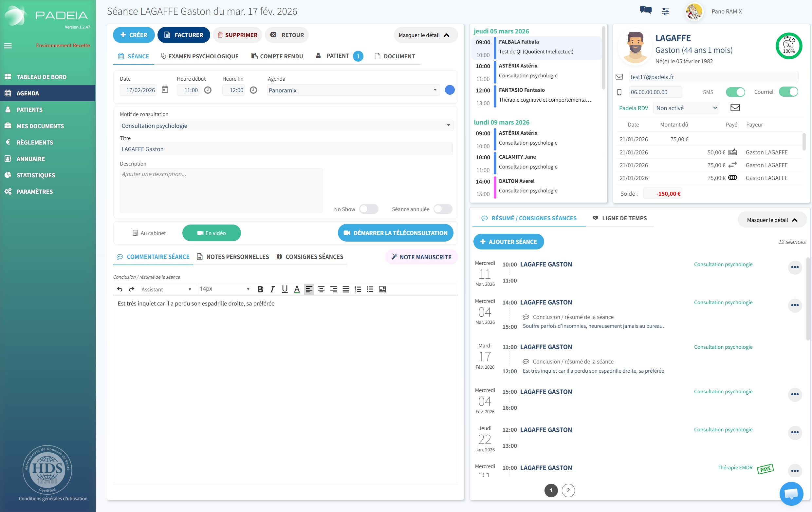Image resolution: width=812 pixels, height=512 pixels.
Task: Open the Motif de consultation dropdown
Action: click(286, 126)
